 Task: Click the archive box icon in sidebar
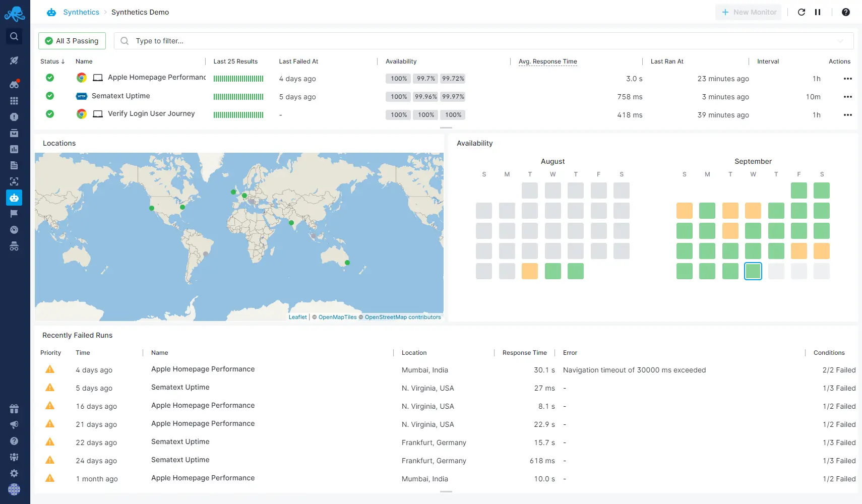click(x=14, y=133)
